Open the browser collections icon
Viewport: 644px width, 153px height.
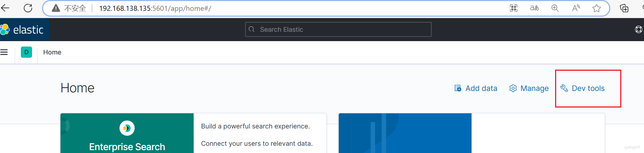624,8
